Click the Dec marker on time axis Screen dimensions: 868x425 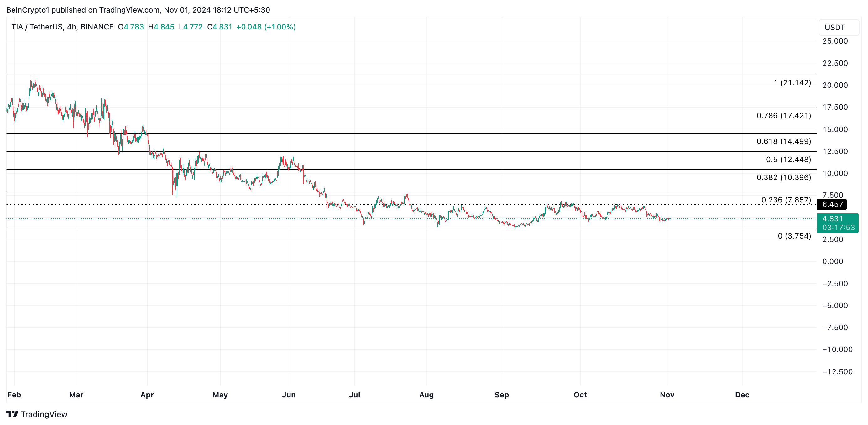742,395
